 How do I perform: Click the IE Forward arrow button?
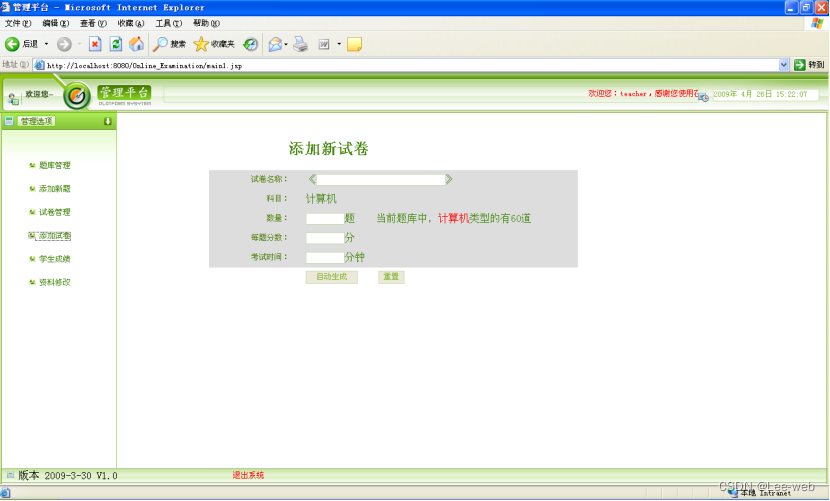click(x=64, y=44)
